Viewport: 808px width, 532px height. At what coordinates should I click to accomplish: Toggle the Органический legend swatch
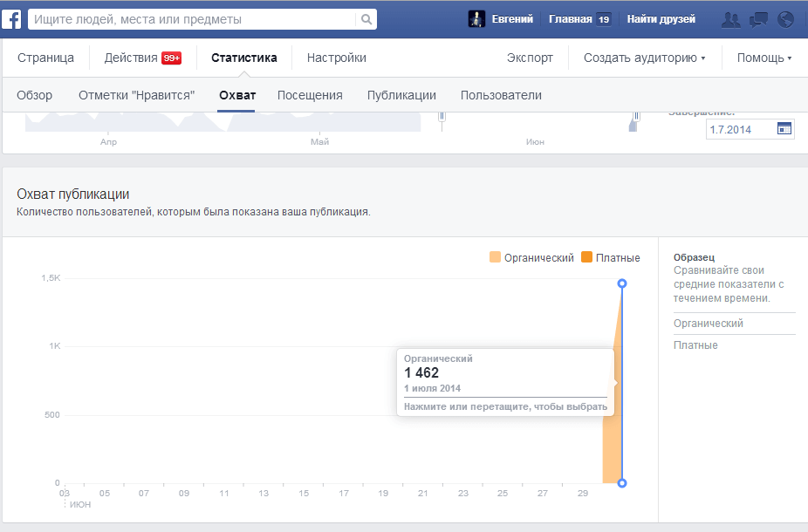click(x=495, y=257)
